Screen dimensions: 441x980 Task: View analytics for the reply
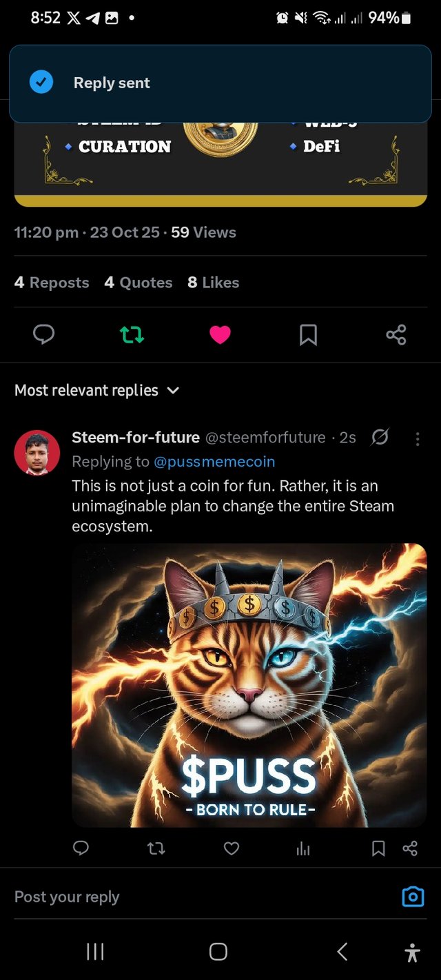coord(303,848)
